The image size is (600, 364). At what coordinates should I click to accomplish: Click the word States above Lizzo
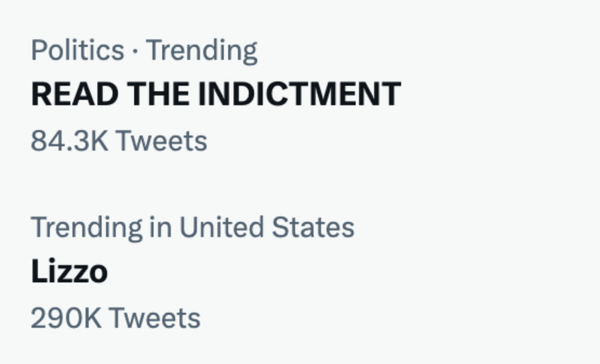click(x=313, y=227)
